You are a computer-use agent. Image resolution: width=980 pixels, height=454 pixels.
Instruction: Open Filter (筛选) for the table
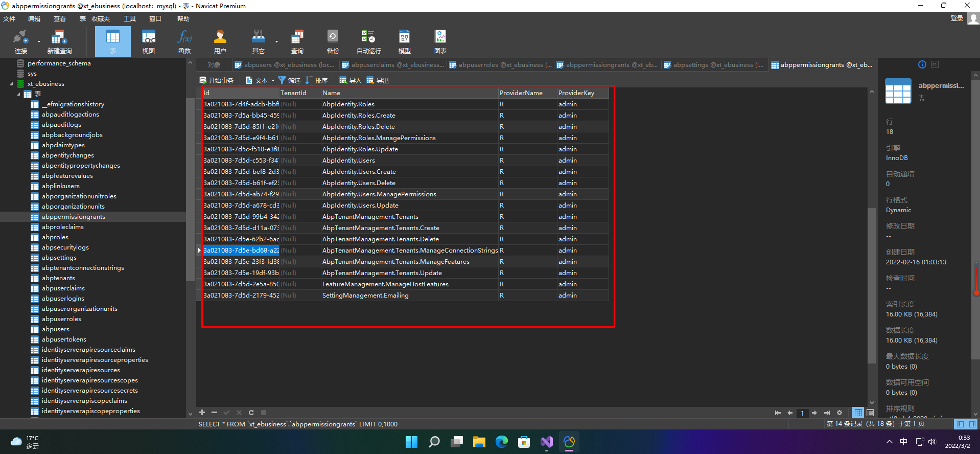pyautogui.click(x=289, y=80)
